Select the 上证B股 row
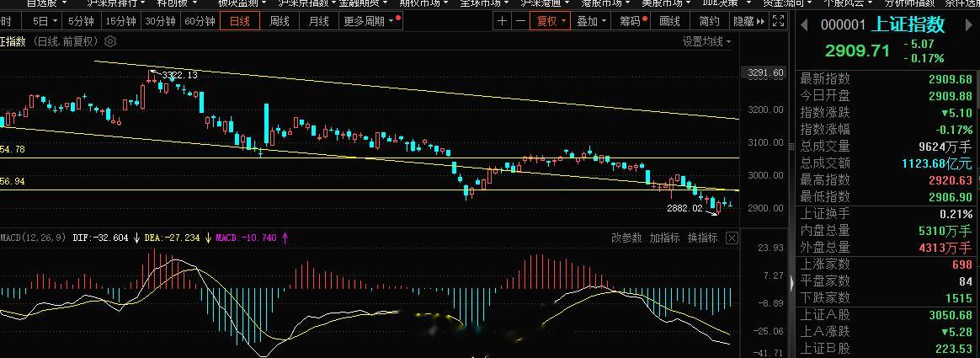The image size is (980, 358). 887,350
